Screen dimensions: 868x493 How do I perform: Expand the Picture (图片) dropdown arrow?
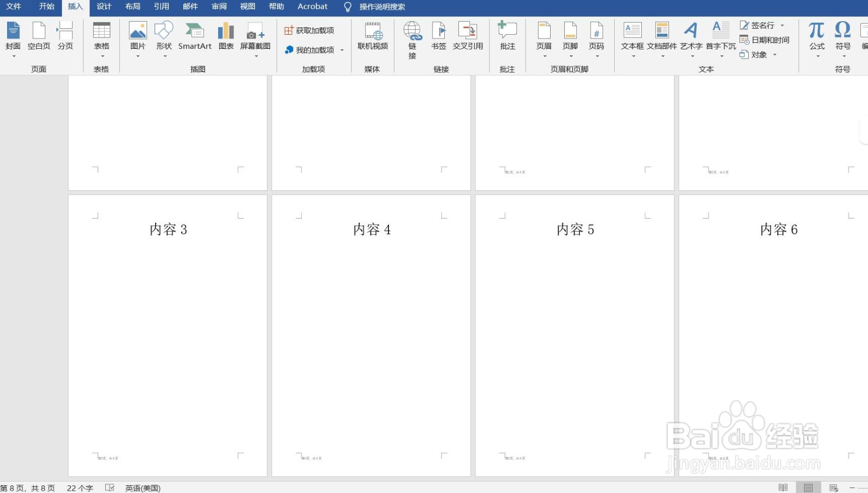pos(138,56)
